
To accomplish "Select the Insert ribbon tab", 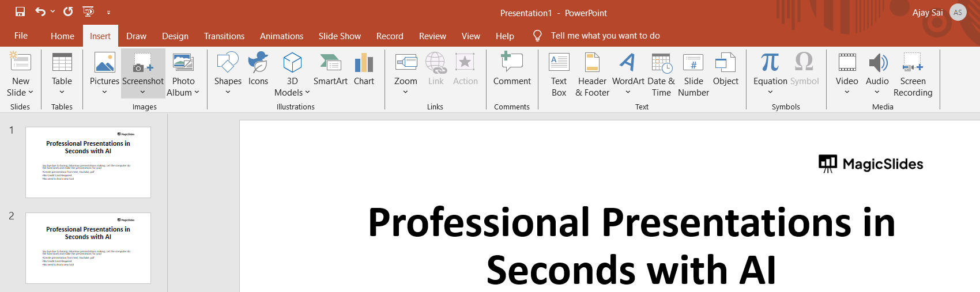I will click(x=100, y=36).
